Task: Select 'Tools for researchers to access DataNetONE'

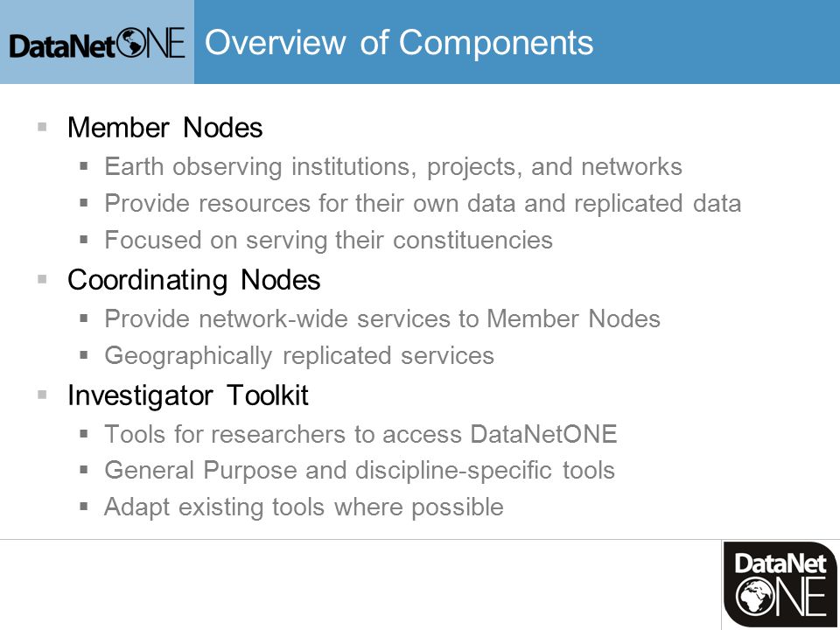Action: click(360, 434)
